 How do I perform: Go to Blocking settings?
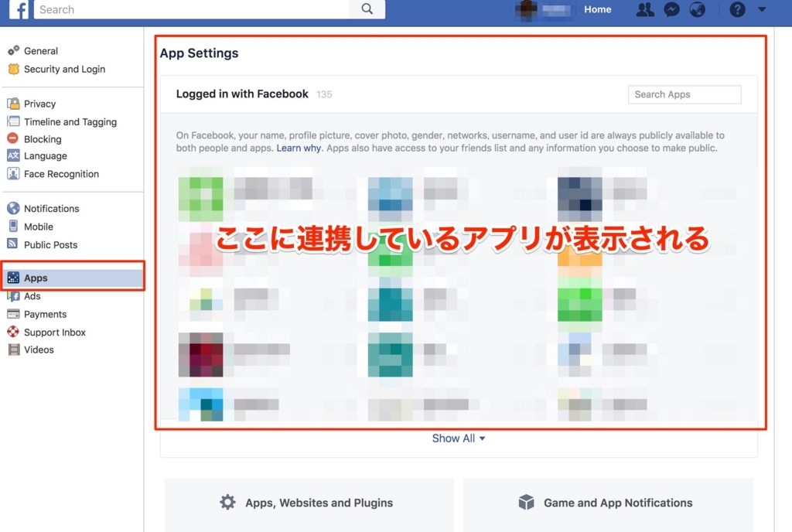pos(43,139)
